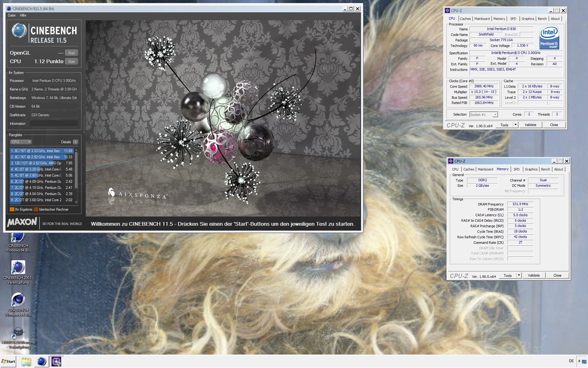Click Close button in upper CPU-Z
588x368 pixels.
tap(554, 125)
